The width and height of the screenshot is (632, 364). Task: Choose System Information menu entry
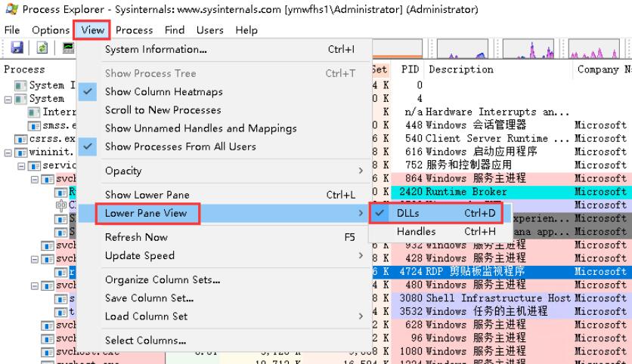[x=224, y=50]
